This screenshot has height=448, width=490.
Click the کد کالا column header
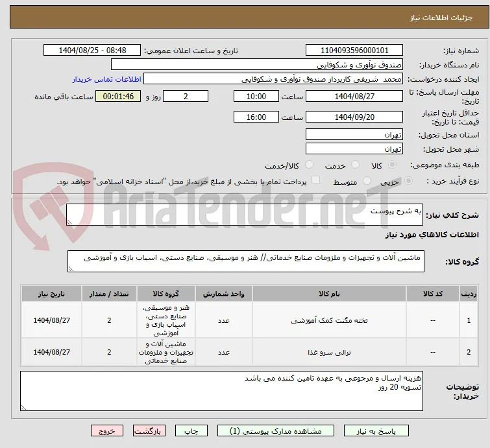[x=432, y=294]
